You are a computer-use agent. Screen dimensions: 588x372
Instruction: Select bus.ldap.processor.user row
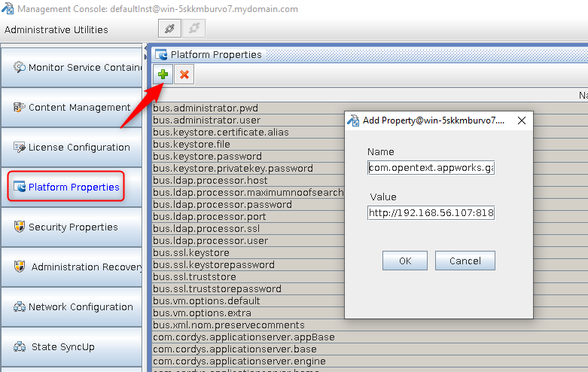[248, 240]
